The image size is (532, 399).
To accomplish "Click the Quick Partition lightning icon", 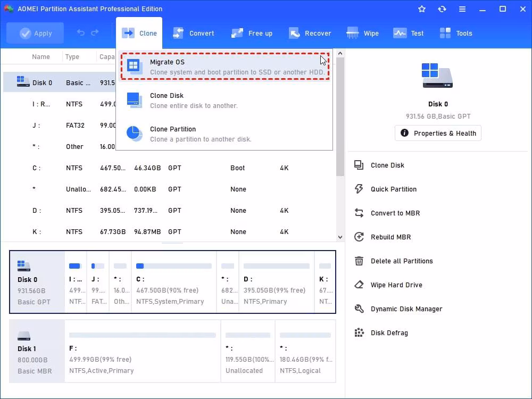I will coord(359,189).
